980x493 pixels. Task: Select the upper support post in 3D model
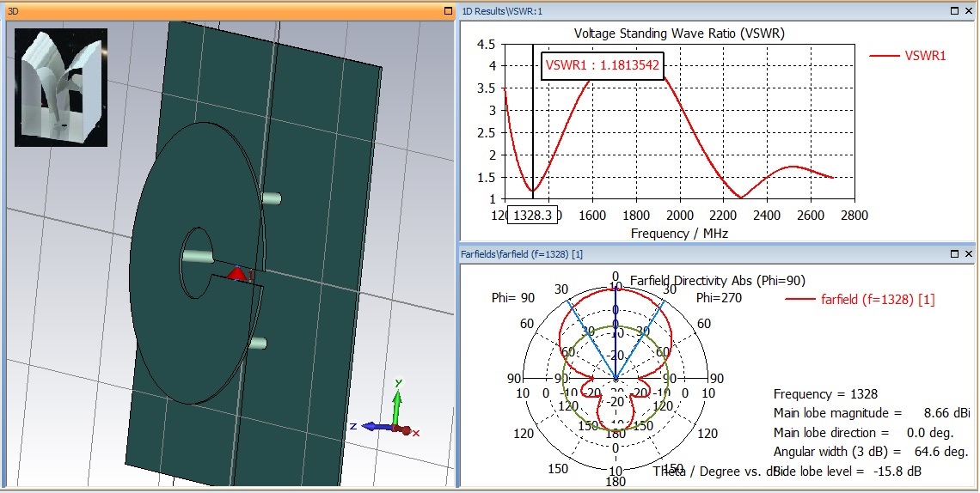point(271,199)
